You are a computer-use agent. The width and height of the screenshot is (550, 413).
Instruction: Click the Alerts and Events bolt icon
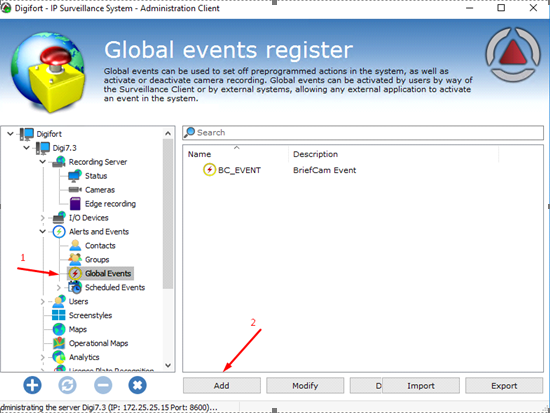(59, 232)
